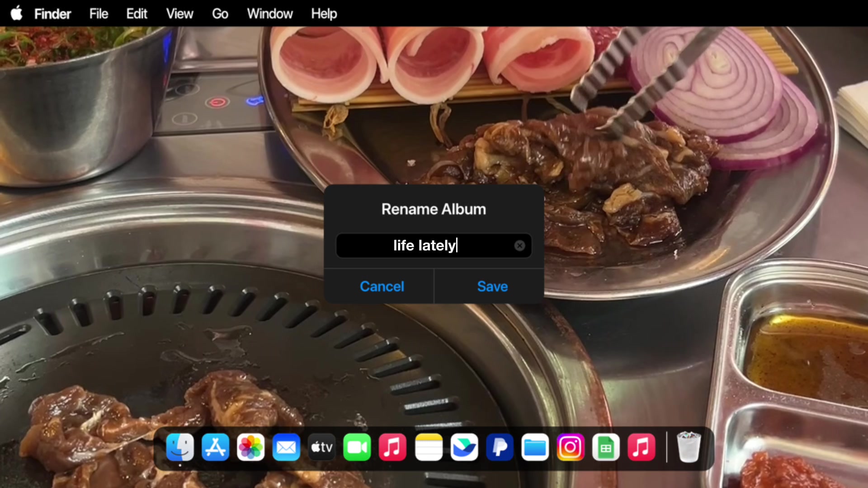Open the Go menu

(220, 14)
